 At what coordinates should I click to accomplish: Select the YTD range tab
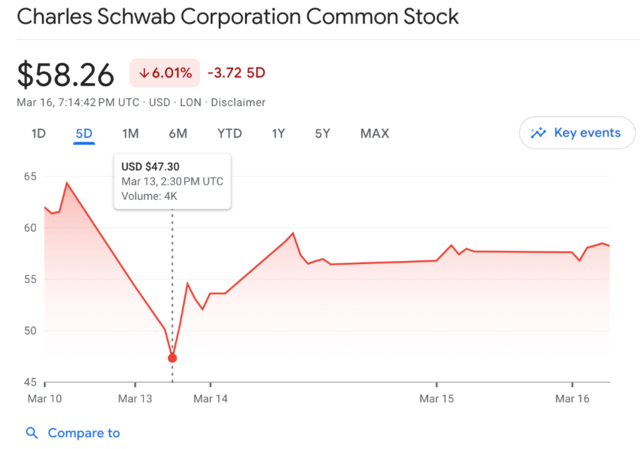click(229, 134)
